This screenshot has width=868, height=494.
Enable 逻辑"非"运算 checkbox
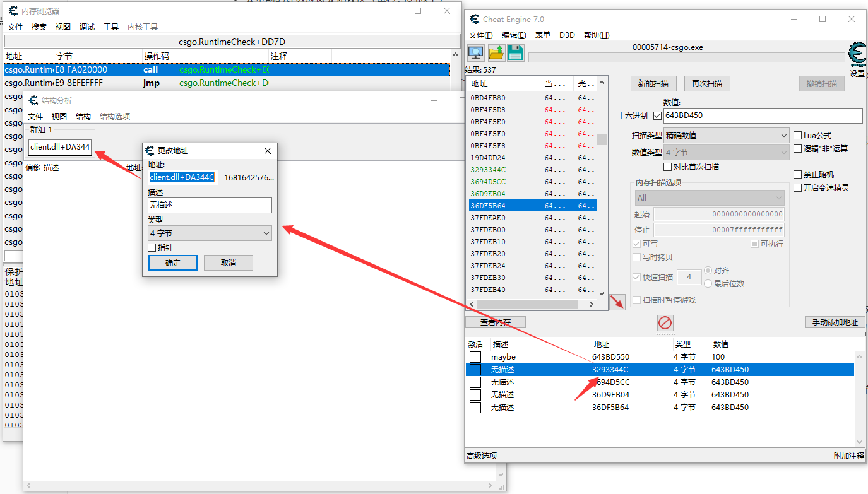798,149
